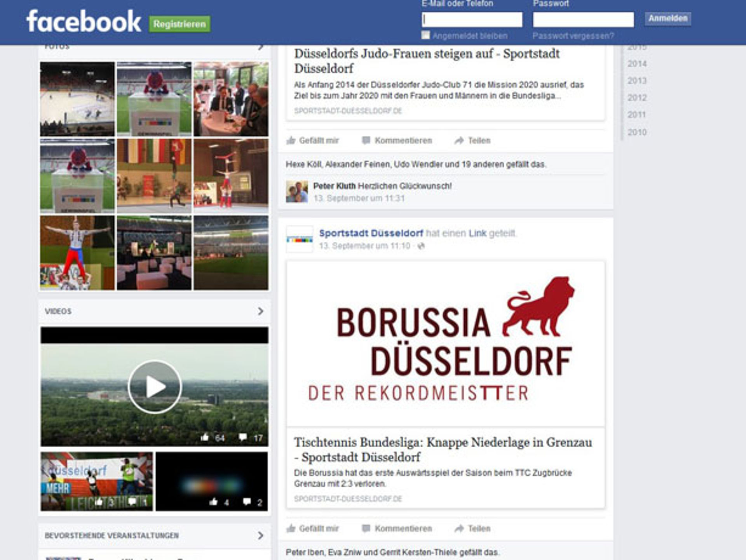
Task: Expand the Videos section chevron
Action: [261, 311]
